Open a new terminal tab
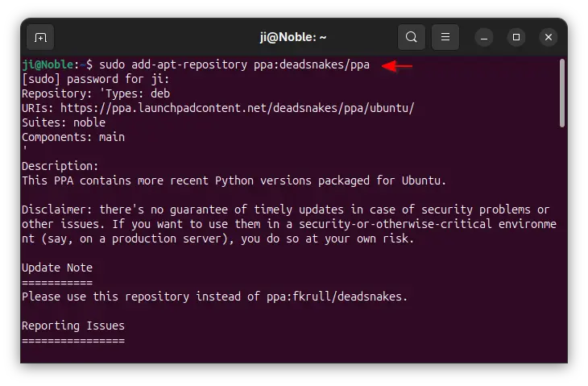The image size is (588, 386). 40,37
